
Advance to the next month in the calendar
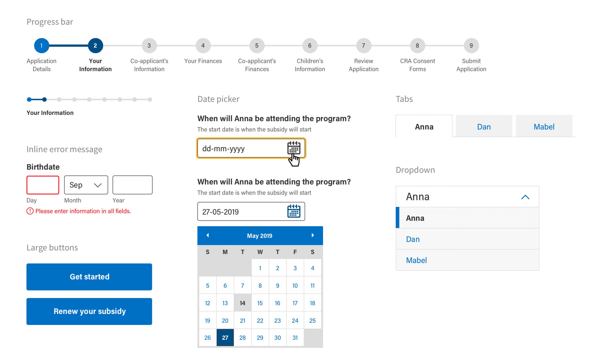point(313,235)
